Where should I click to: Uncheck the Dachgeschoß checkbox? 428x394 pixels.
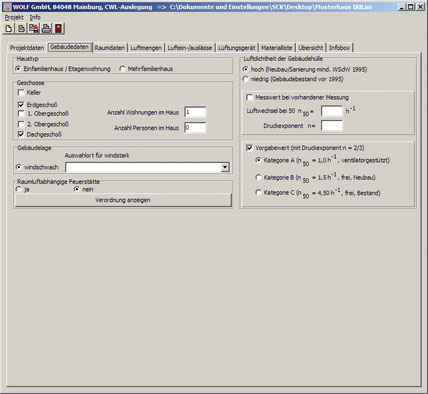21,134
